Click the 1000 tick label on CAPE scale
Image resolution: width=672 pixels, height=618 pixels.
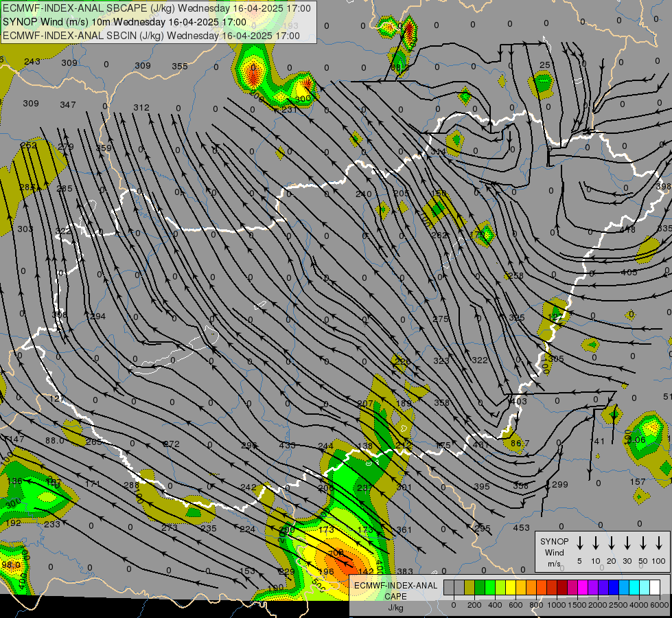[557, 605]
